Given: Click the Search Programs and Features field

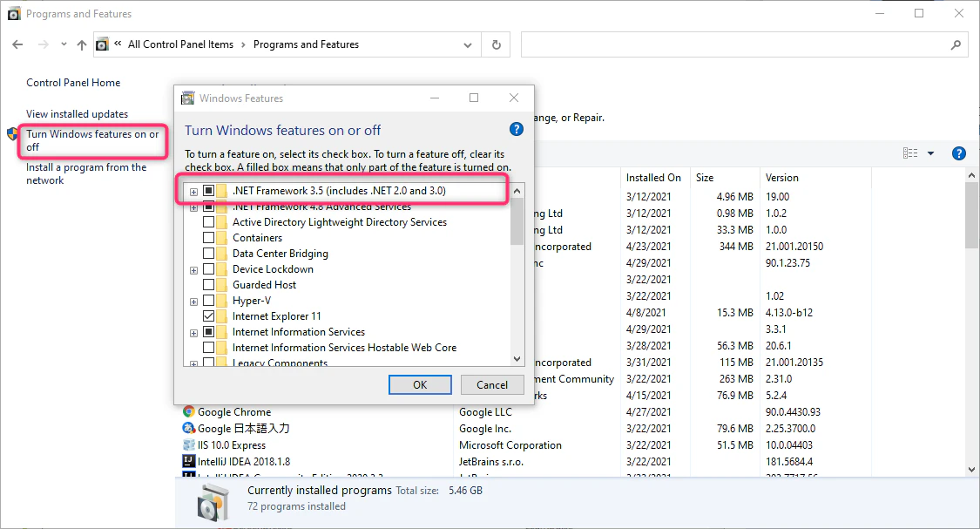Looking at the screenshot, I should click(745, 44).
